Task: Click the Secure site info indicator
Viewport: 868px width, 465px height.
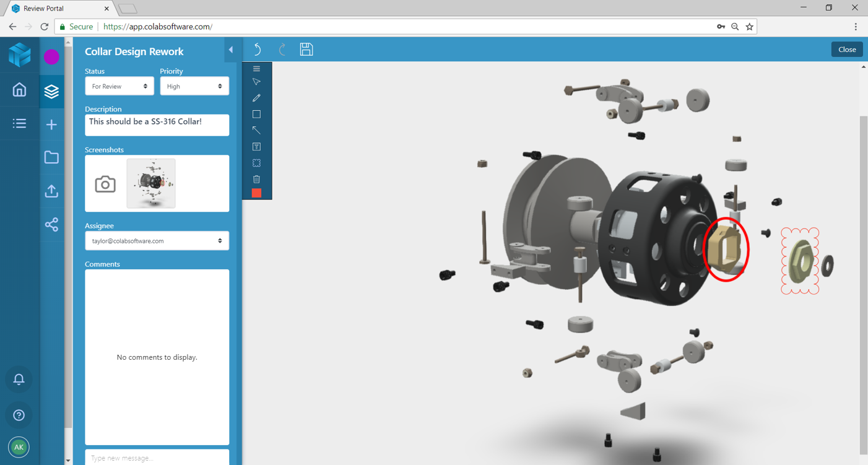Action: pos(76,27)
